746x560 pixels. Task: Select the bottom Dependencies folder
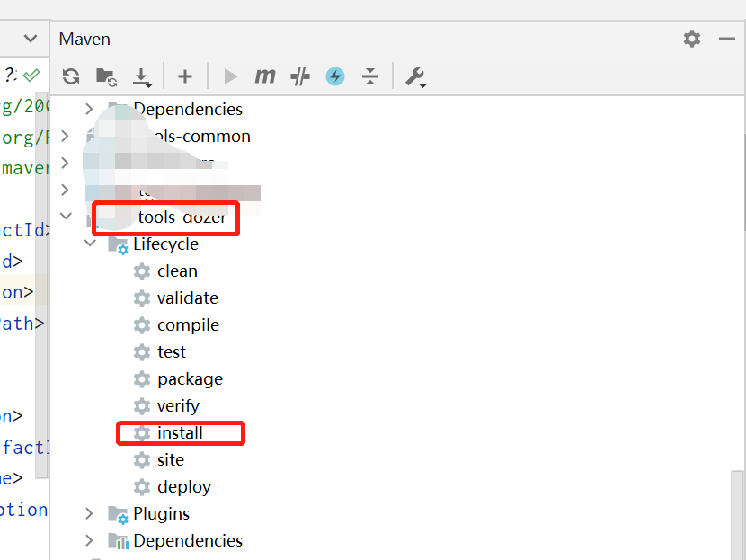pyautogui.click(x=188, y=541)
